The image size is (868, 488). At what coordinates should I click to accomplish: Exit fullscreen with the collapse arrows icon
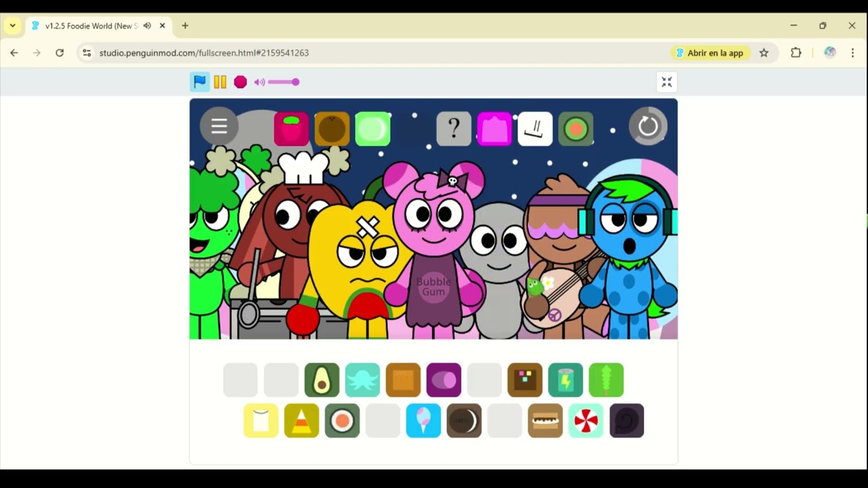coord(667,82)
